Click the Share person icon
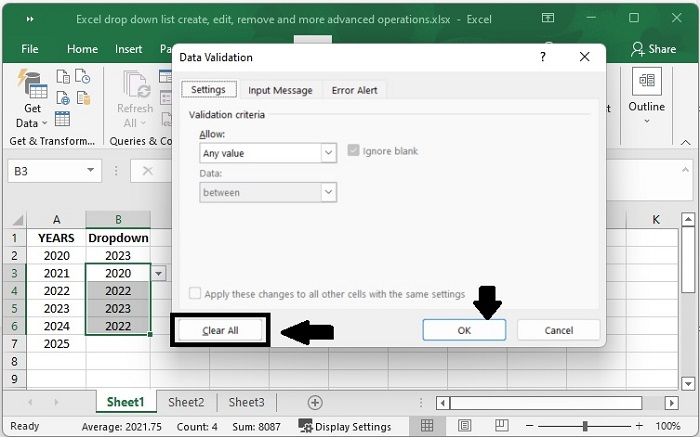The image size is (700, 437). (x=637, y=49)
